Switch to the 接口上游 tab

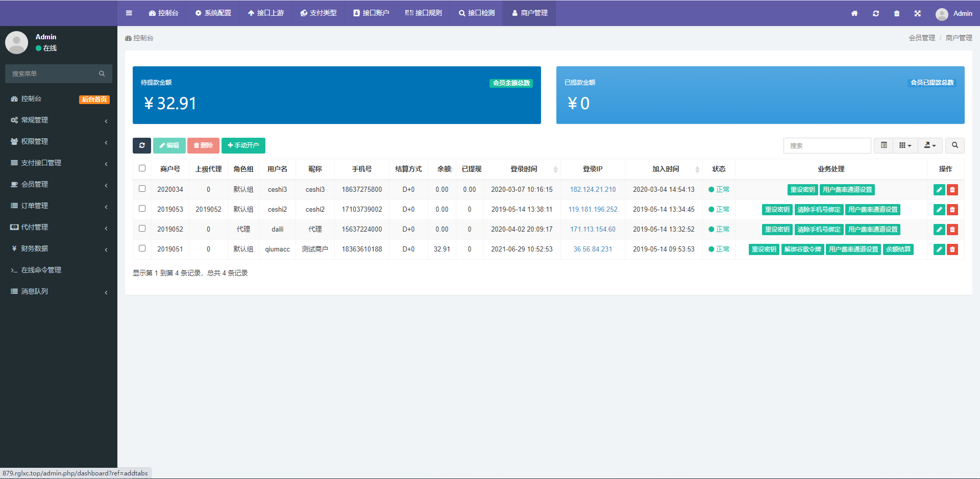coord(265,13)
